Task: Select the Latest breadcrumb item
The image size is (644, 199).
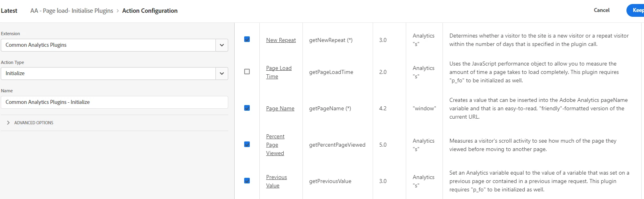Action: (9, 11)
